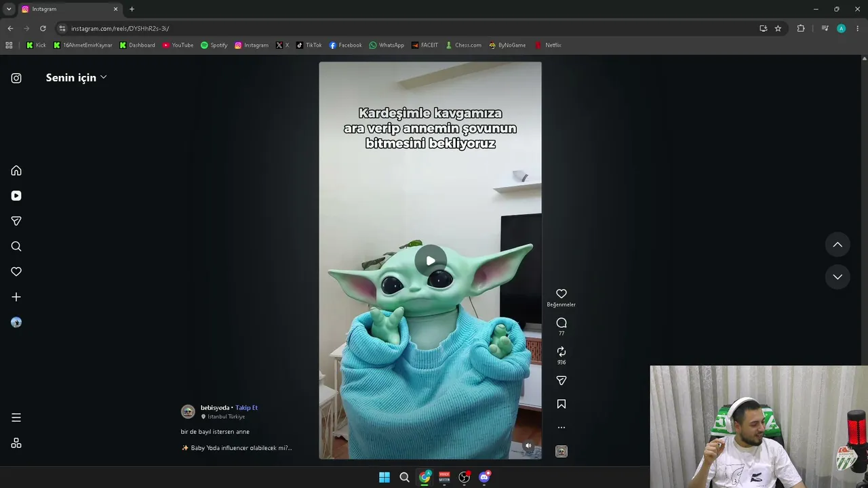Screen dimensions: 868x488
Task: Close the Instagram browser tab
Action: tap(115, 9)
